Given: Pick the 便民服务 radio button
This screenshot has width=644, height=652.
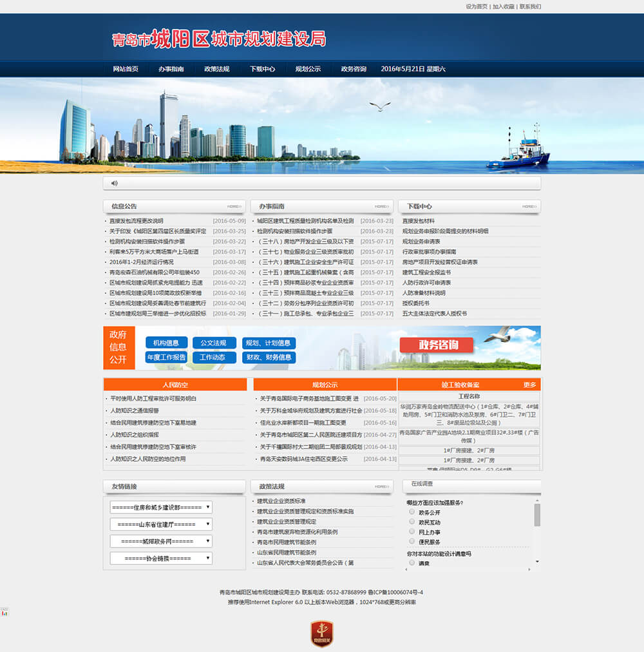Looking at the screenshot, I should click(412, 541).
